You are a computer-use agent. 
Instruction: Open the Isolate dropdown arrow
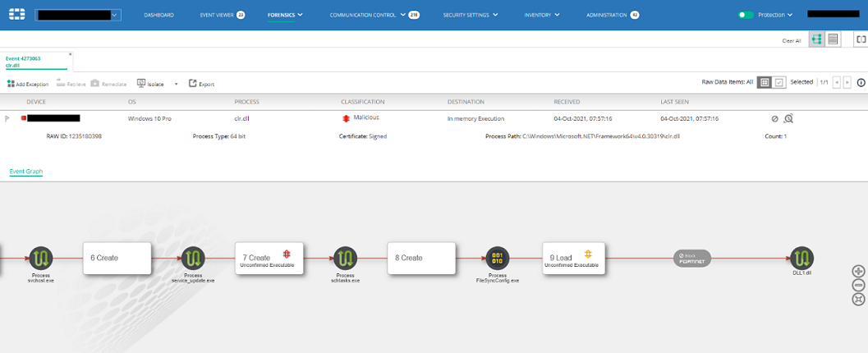[x=176, y=84]
